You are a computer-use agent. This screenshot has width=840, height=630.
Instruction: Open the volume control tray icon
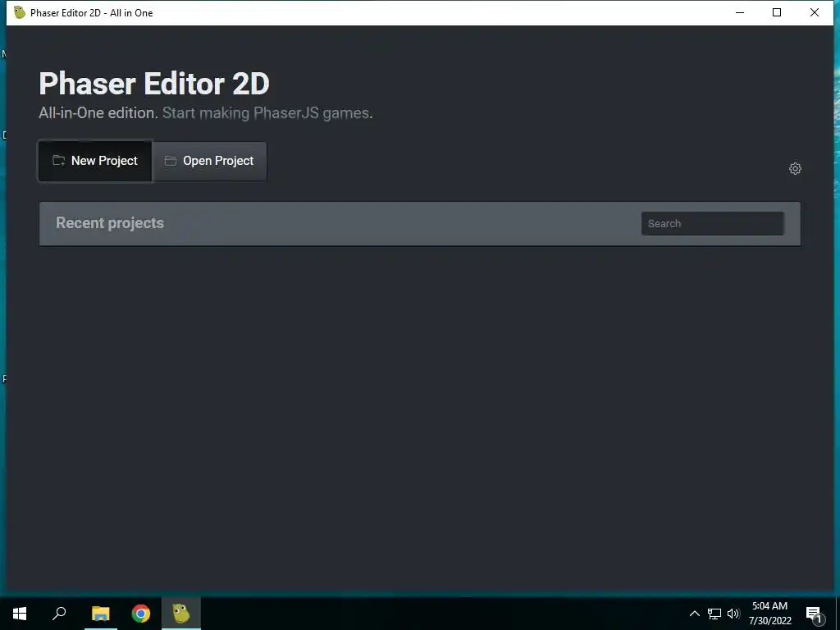click(733, 614)
